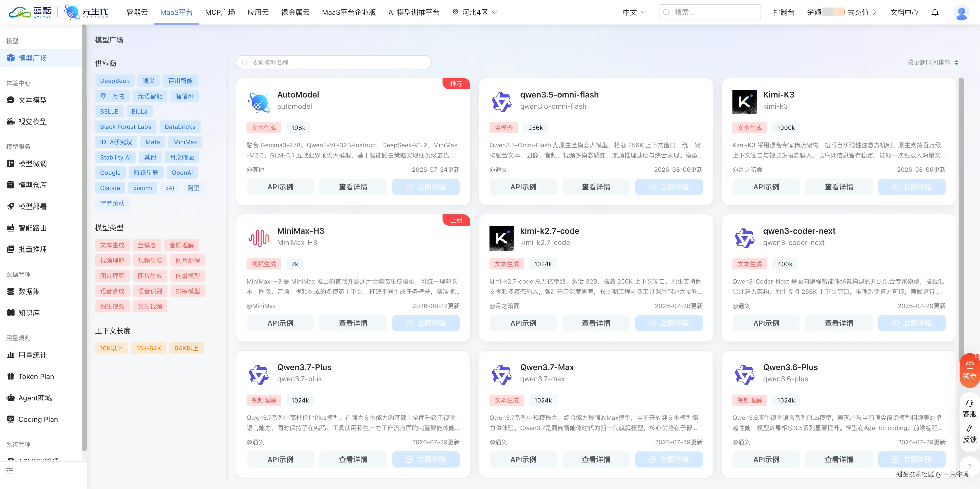Click 立即体验 on the MiniMax-H3 card
Viewport: 980px width, 489px height.
tap(426, 323)
